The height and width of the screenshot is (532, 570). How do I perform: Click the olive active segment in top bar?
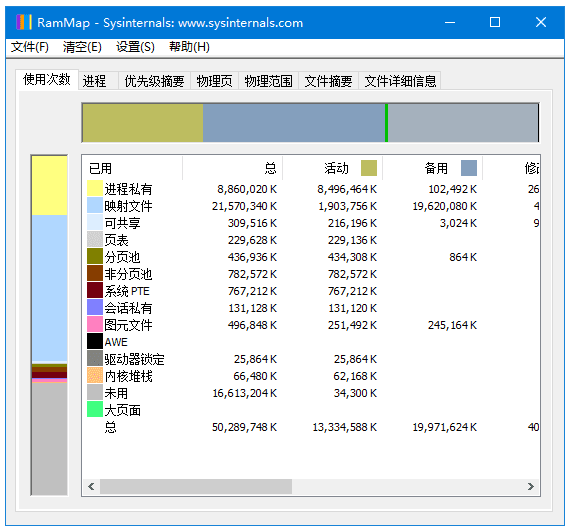[143, 123]
